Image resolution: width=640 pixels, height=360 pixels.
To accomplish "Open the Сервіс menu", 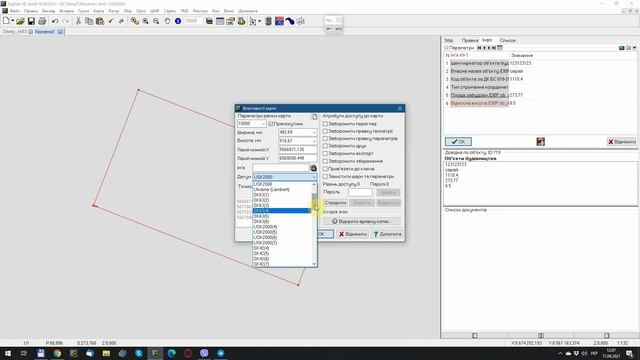I will pyautogui.click(x=169, y=11).
